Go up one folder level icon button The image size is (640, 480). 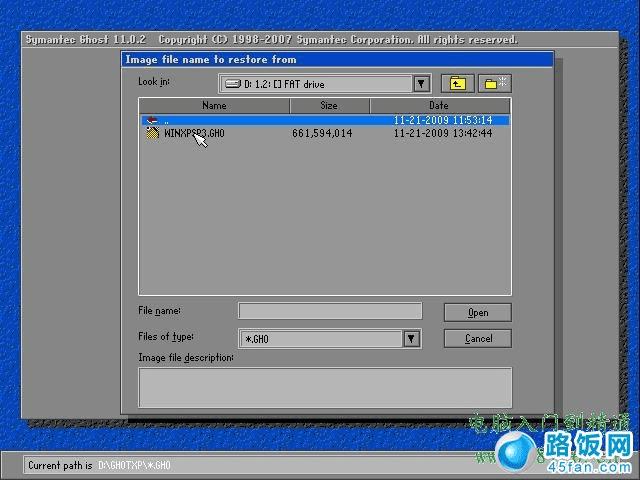coord(458,84)
